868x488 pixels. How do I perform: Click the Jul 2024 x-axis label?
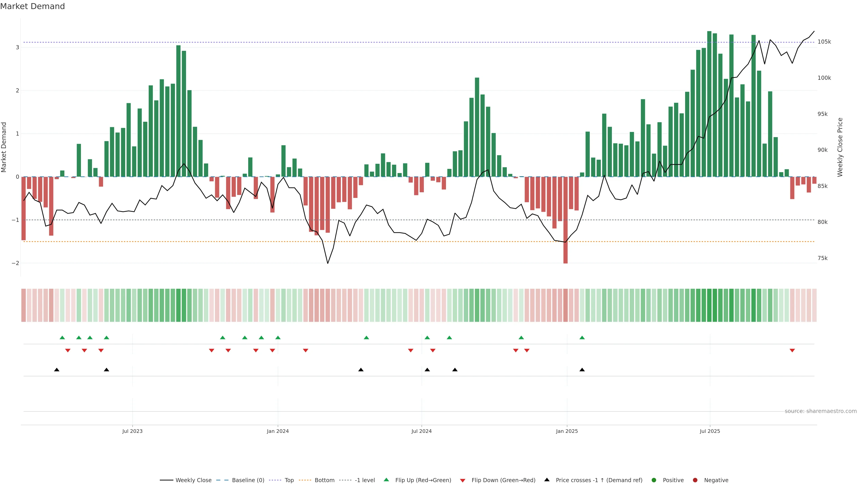[421, 431]
